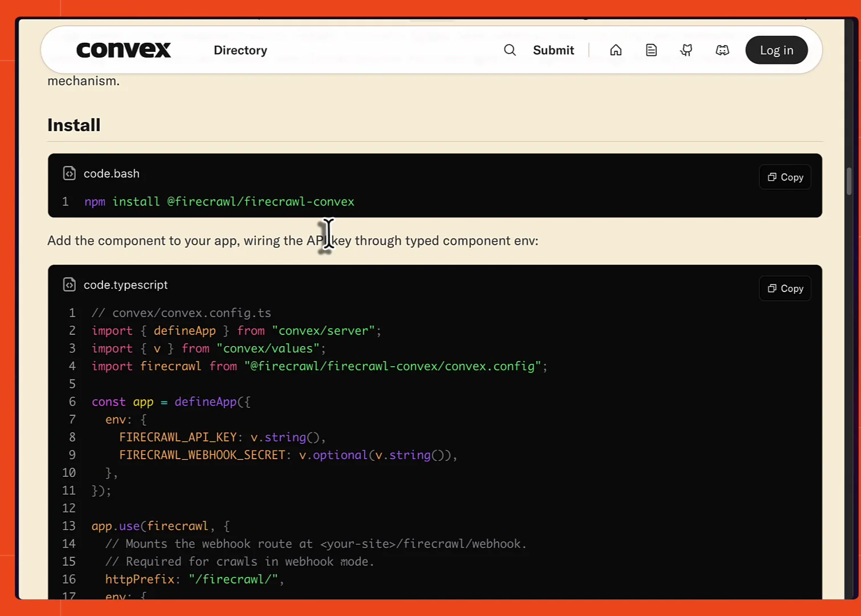Viewport: 861px width, 616px height.
Task: Click the Convex logo
Action: pos(123,50)
